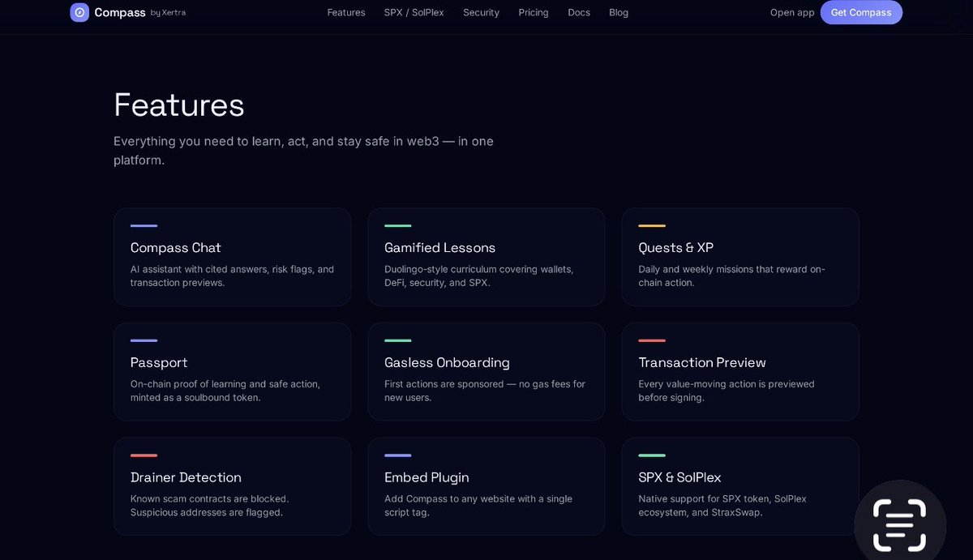Click the Transaction Preview heading
973x560 pixels.
(x=702, y=362)
